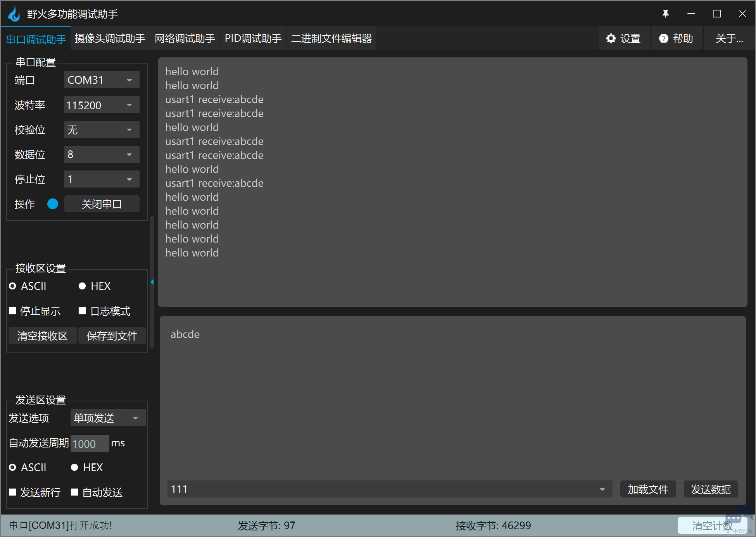Screen dimensions: 756x537
Task: Click the 帮助 help label
Action: (x=683, y=38)
